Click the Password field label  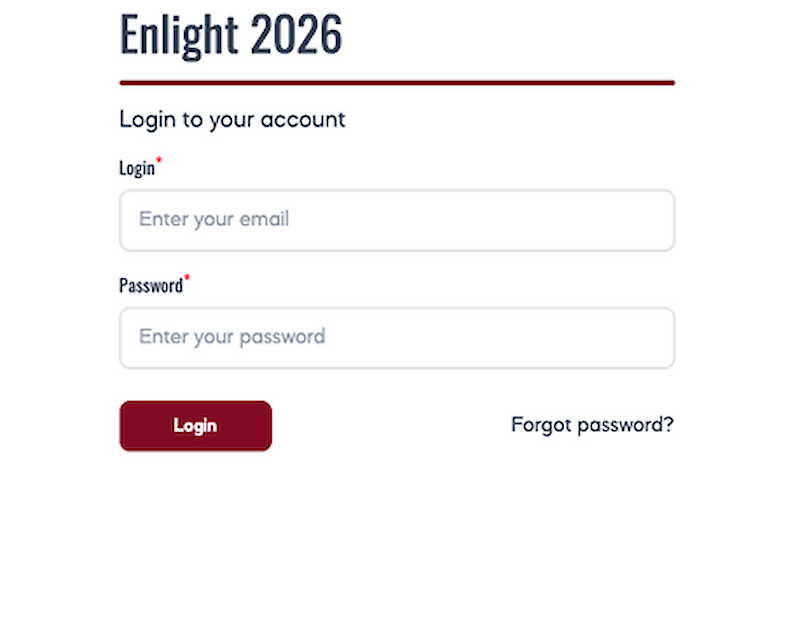point(151,285)
